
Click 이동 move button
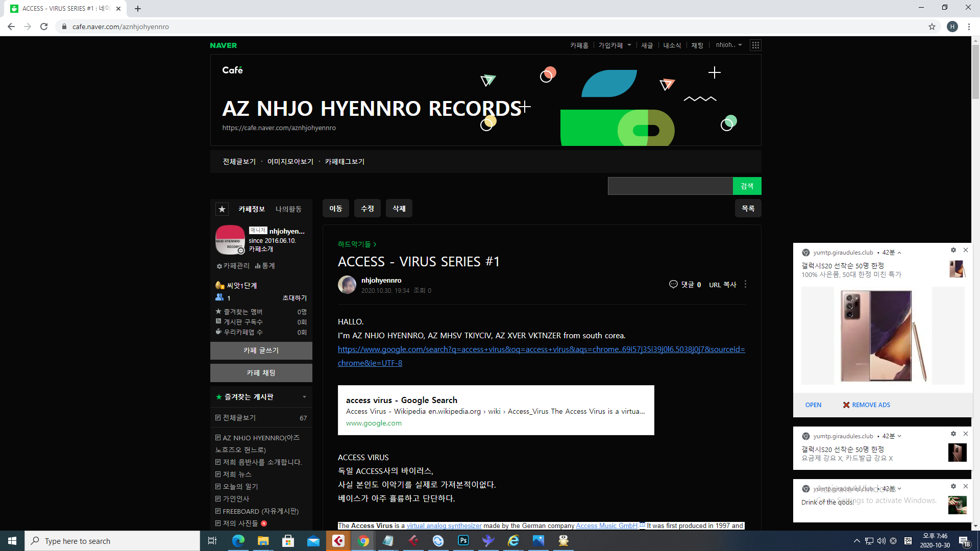point(336,209)
